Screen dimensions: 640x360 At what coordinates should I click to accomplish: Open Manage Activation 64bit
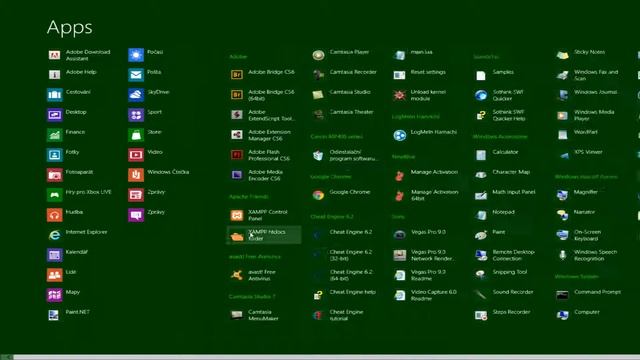(x=426, y=195)
